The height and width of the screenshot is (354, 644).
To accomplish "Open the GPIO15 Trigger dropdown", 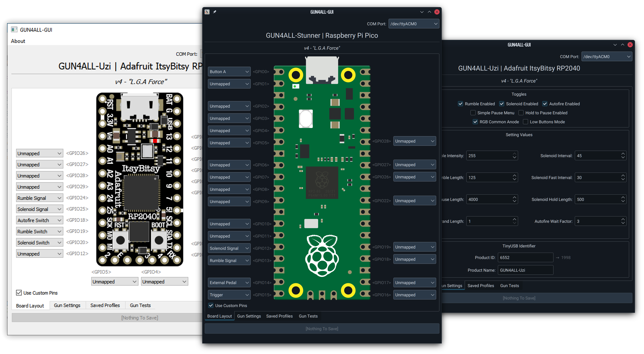I will 229,295.
